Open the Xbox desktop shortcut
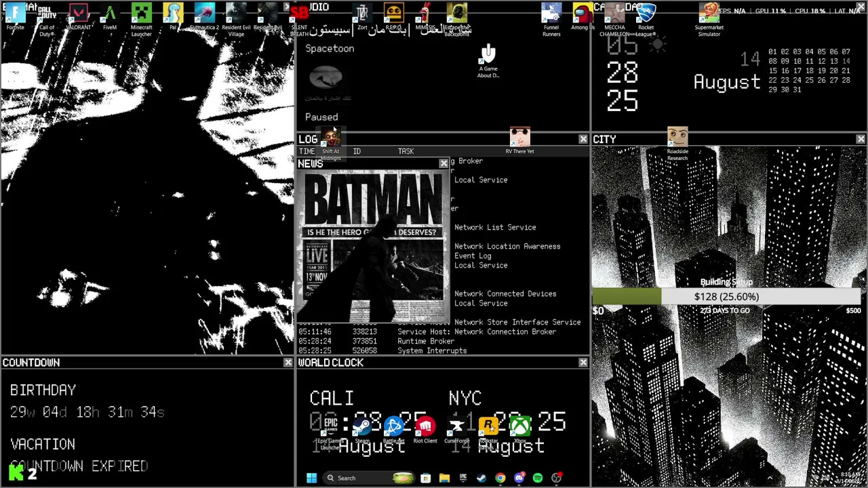This screenshot has width=868, height=488. (519, 430)
